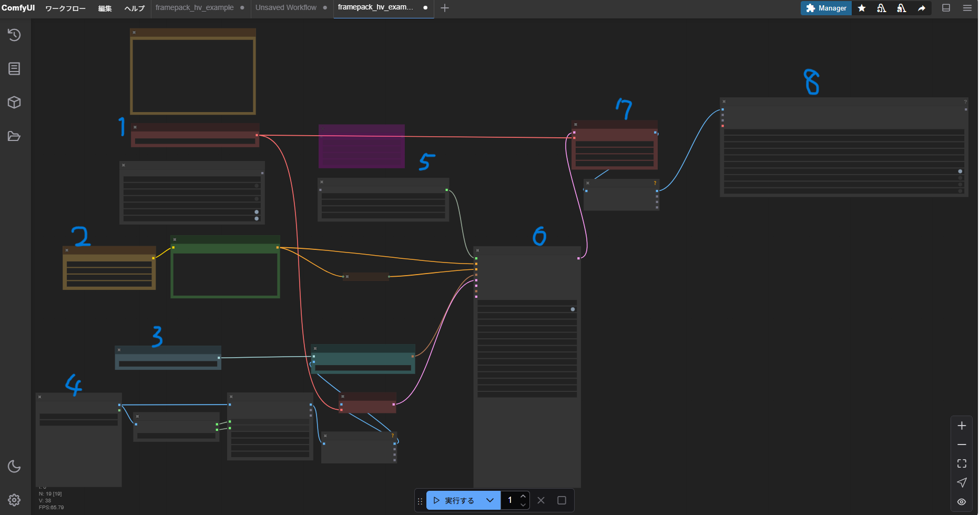Open settings gear in sidebar
Image resolution: width=980 pixels, height=515 pixels.
[14, 500]
